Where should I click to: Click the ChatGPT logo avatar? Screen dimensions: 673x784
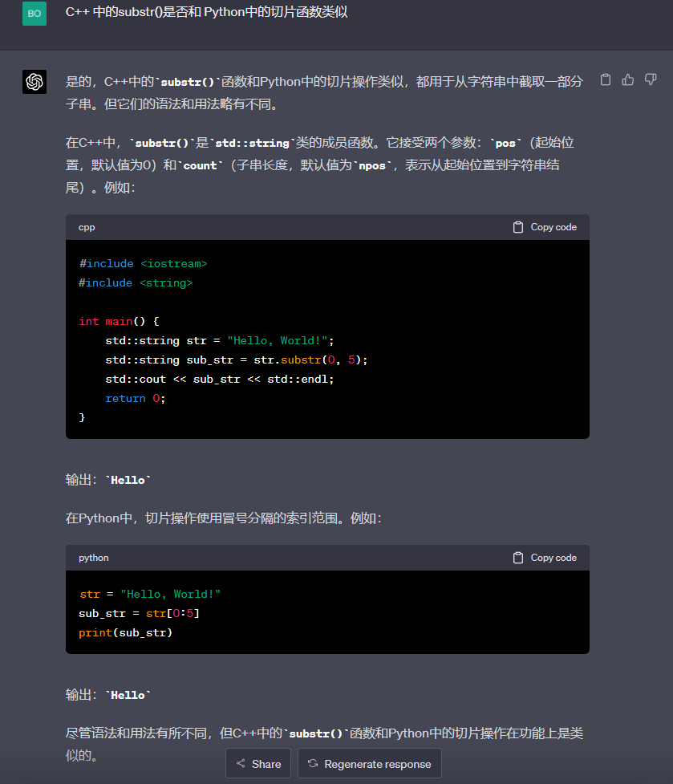34,82
